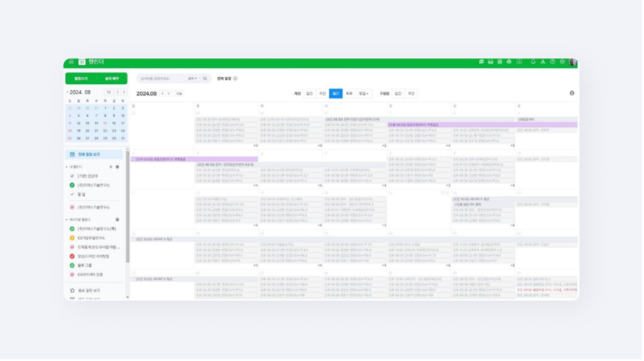
Task: Click the 전체 일정 보기 calendar icon in the sidebar
Action: tap(72, 155)
